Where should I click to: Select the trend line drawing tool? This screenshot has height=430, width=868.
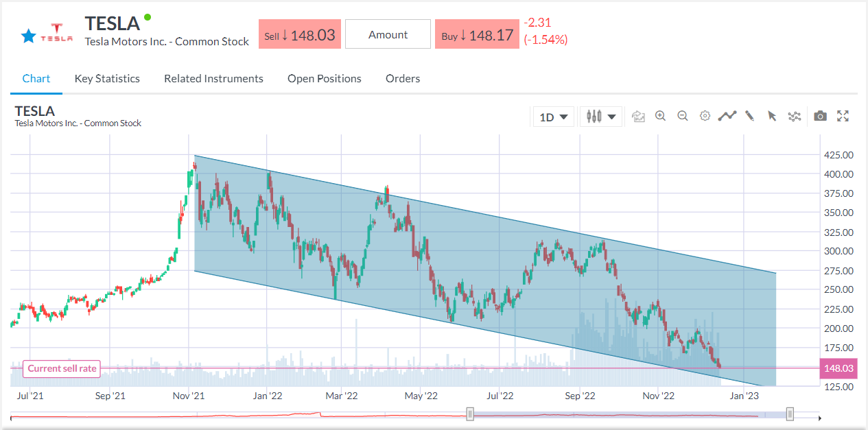pyautogui.click(x=727, y=116)
